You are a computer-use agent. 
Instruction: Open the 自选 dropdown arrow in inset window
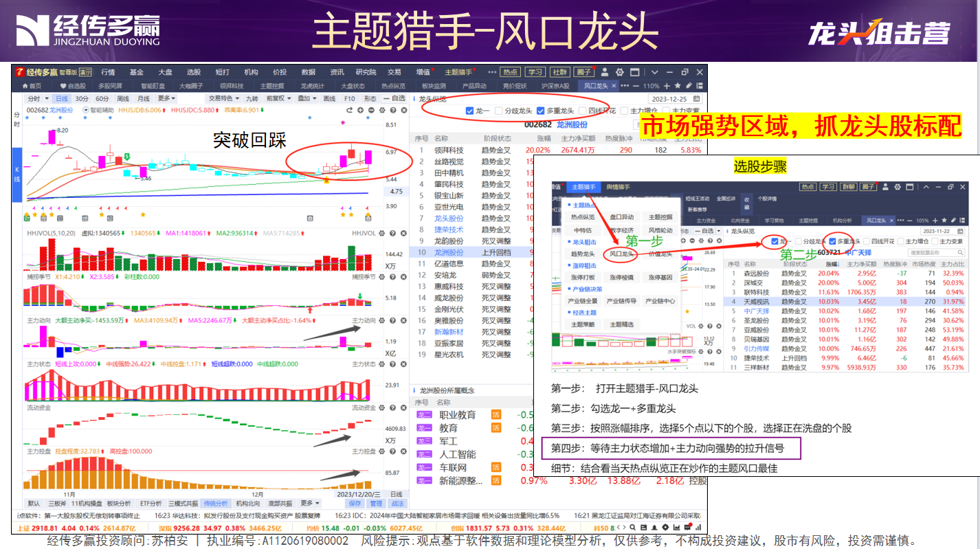tap(718, 231)
